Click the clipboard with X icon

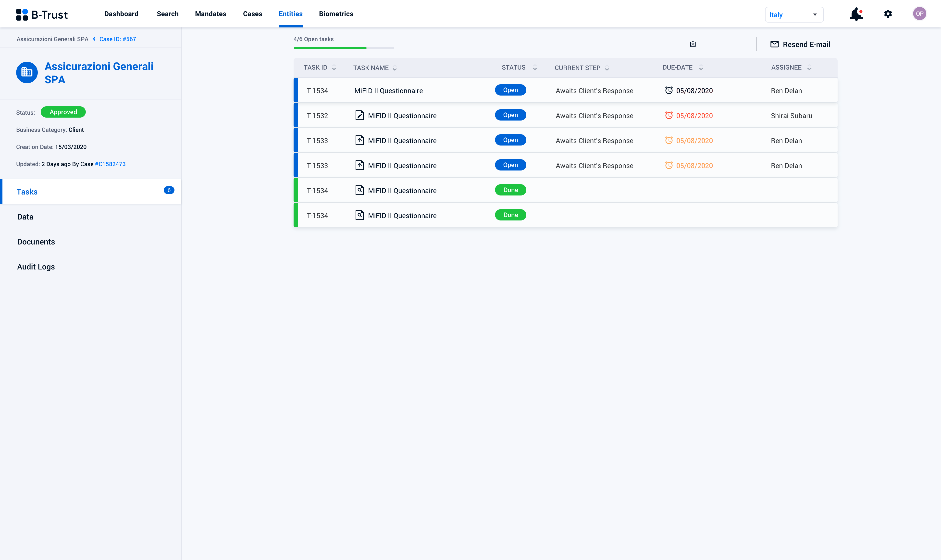point(693,44)
